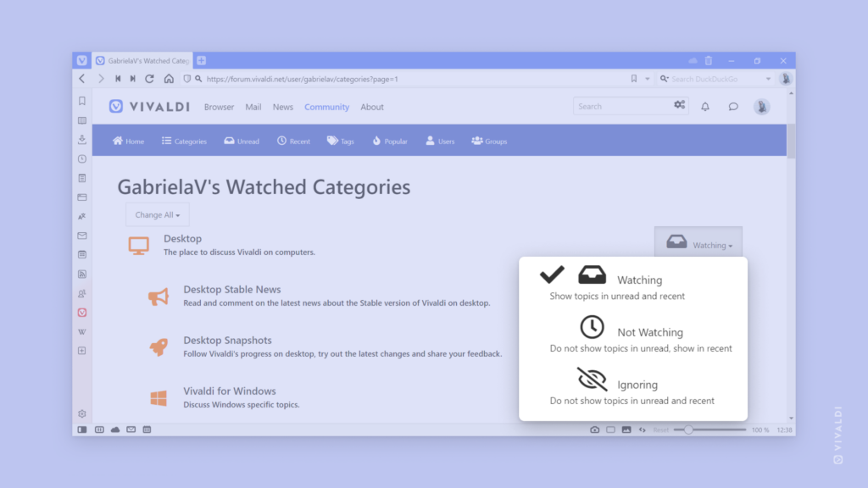The height and width of the screenshot is (488, 868).
Task: Select the Ignoring option
Action: [x=633, y=386]
